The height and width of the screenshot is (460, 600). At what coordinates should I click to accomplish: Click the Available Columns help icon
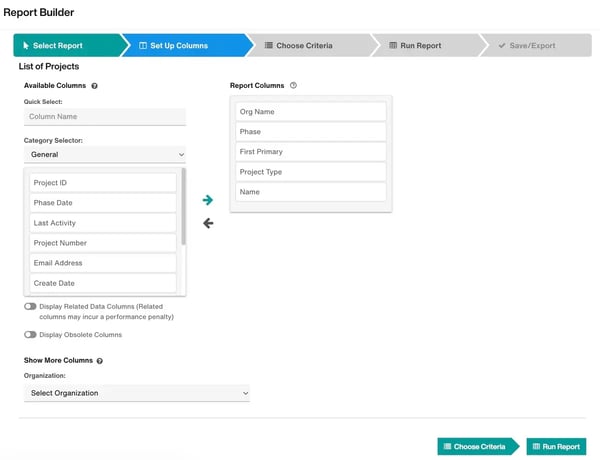click(94, 86)
